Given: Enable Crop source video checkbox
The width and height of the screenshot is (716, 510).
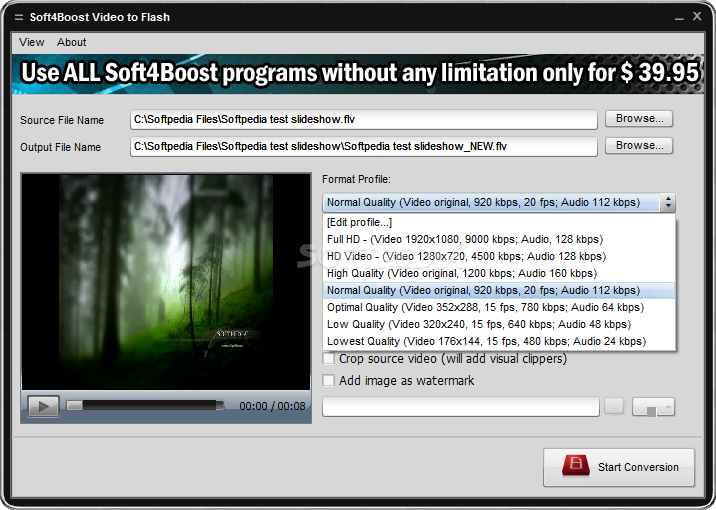Looking at the screenshot, I should pyautogui.click(x=328, y=358).
